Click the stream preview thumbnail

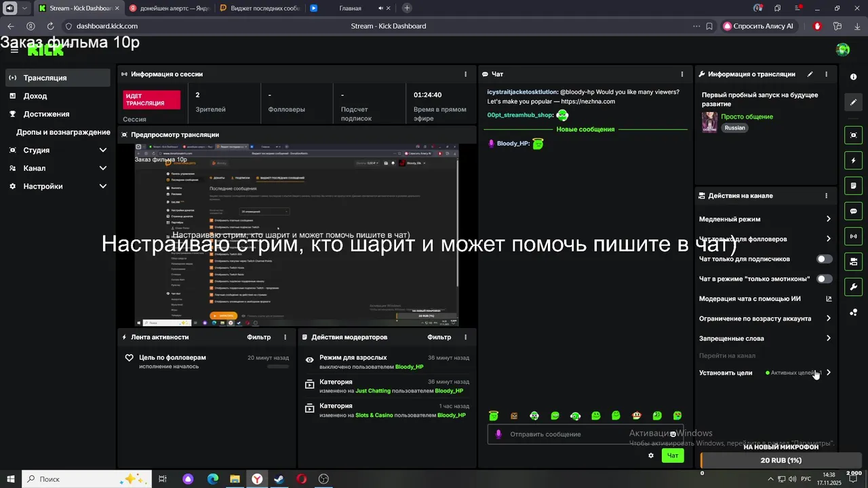[296, 235]
